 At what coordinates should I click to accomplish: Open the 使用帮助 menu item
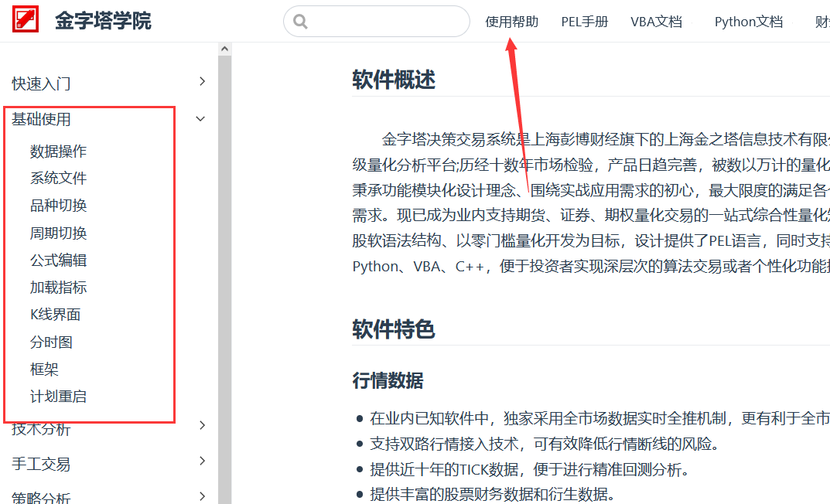(x=511, y=22)
